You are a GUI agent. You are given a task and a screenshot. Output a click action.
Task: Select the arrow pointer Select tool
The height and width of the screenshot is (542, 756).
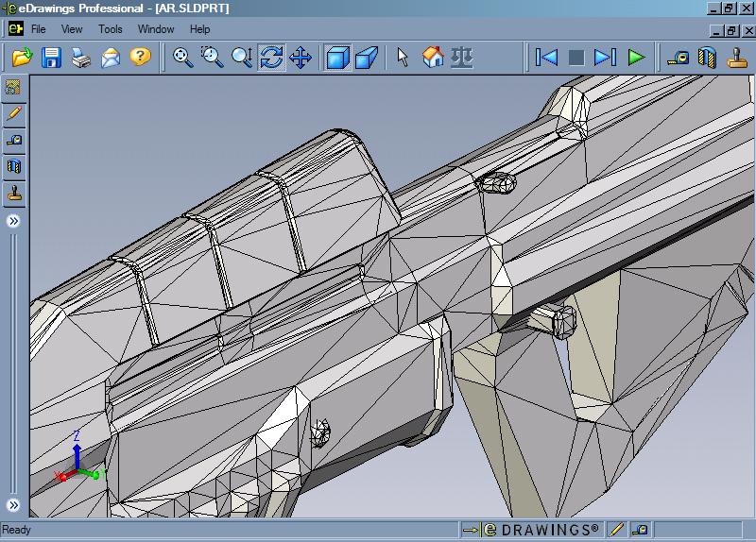pyautogui.click(x=403, y=58)
